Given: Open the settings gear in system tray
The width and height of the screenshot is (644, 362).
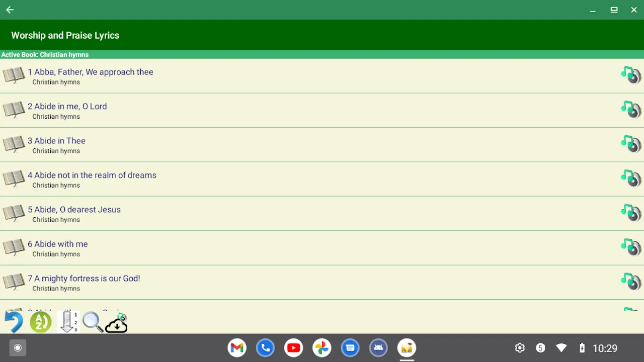Looking at the screenshot, I should pos(520,348).
